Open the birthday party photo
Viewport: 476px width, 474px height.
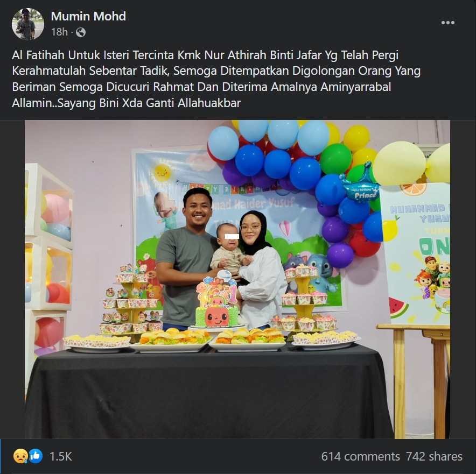[x=237, y=279]
